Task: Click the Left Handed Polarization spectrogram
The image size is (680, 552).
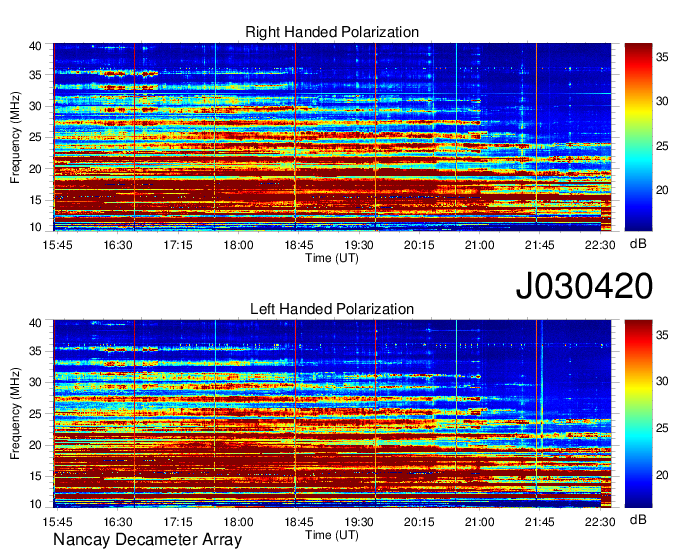Action: tap(332, 414)
